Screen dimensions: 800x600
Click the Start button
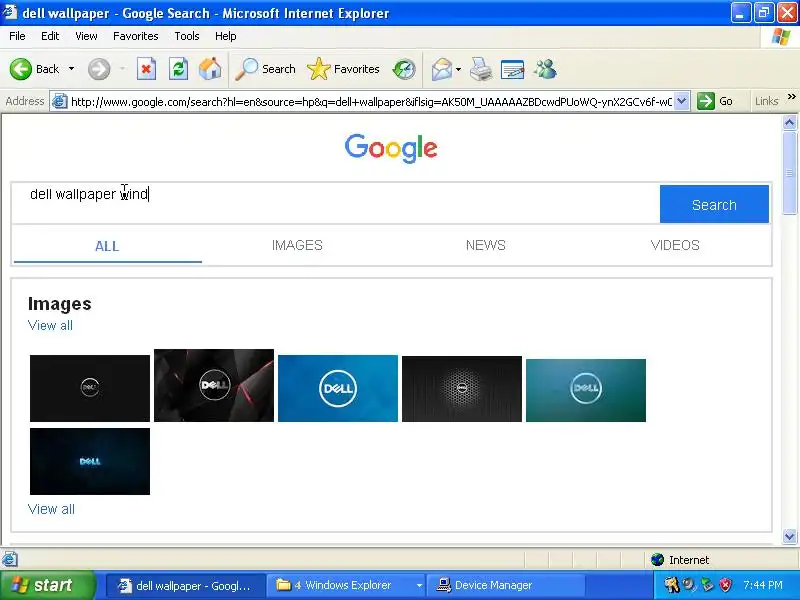[x=48, y=585]
